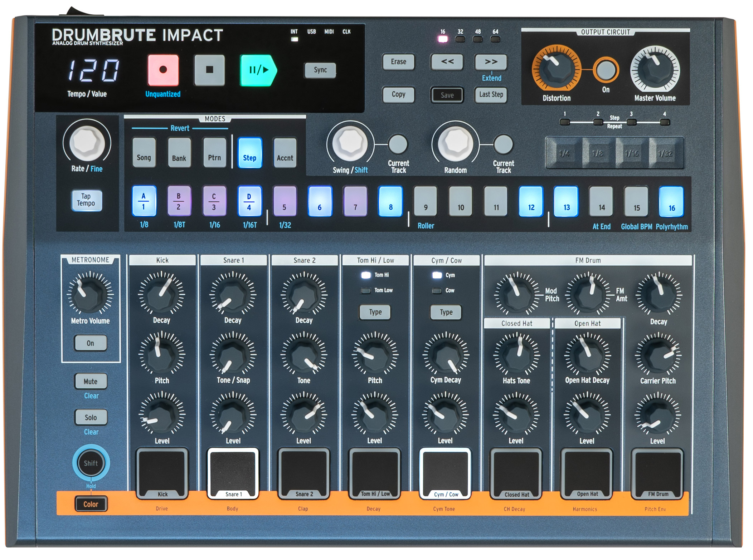Screen dimensions: 753x560
Task: Tap the Sync button
Action: pyautogui.click(x=320, y=70)
